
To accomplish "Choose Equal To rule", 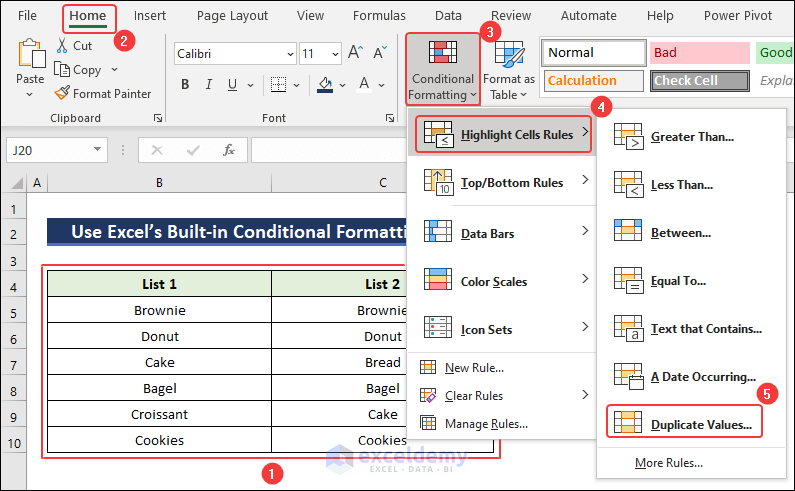I will click(692, 280).
